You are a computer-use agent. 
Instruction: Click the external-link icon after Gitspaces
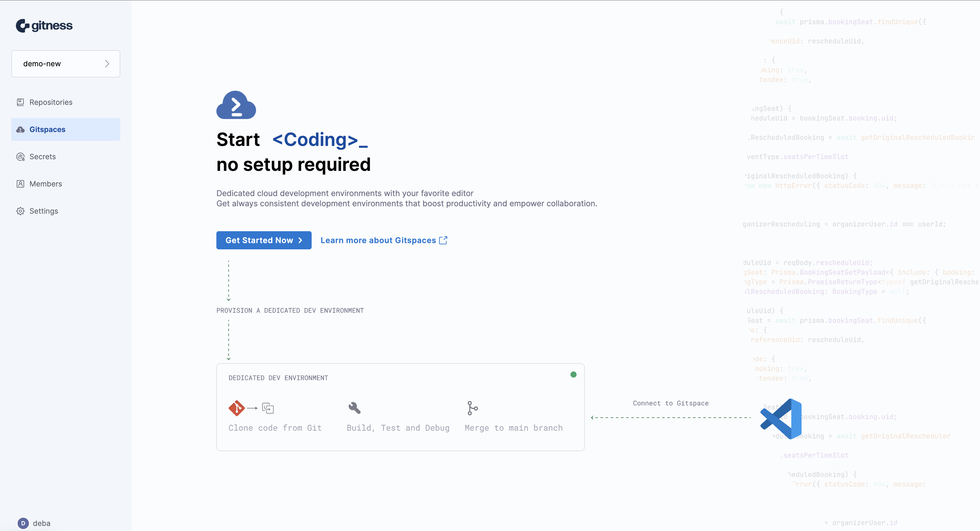443,240
